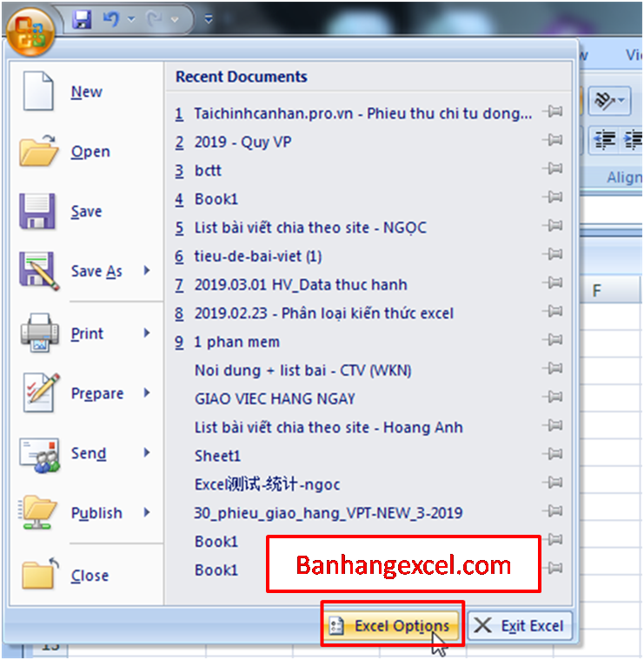Click the Undo arrow icon
The image size is (644, 660).
(x=111, y=19)
